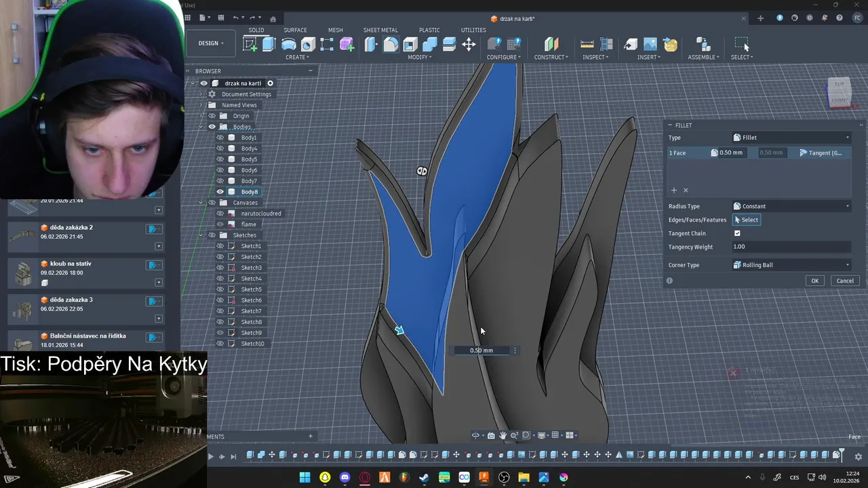Open the Corner Type Rolling Ball dropdown
This screenshot has height=488, width=868.
[791, 265]
